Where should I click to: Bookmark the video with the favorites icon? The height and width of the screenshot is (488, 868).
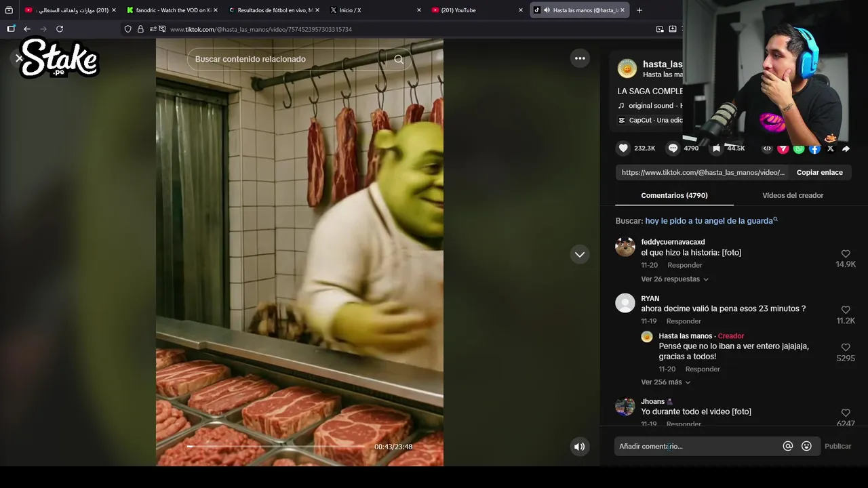click(x=716, y=148)
